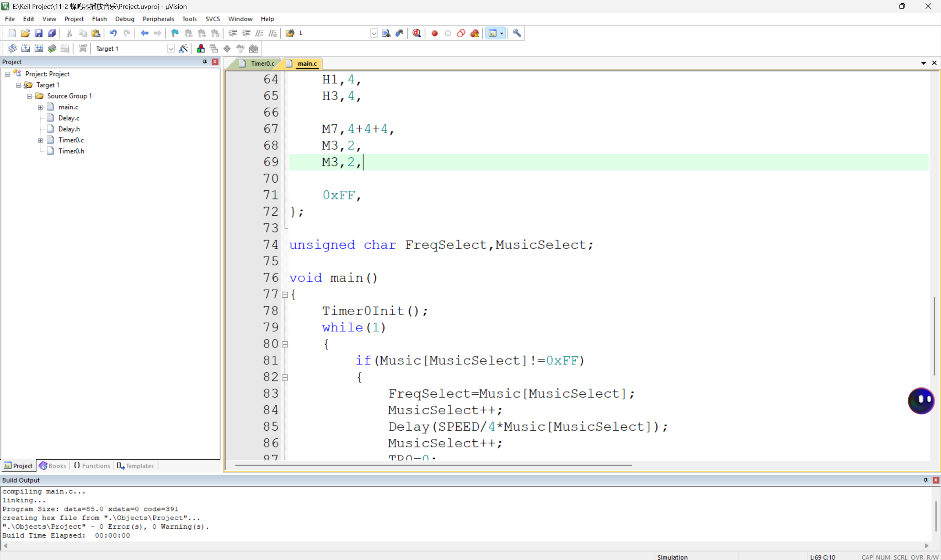Collapse the code fold at line 77

(x=285, y=295)
